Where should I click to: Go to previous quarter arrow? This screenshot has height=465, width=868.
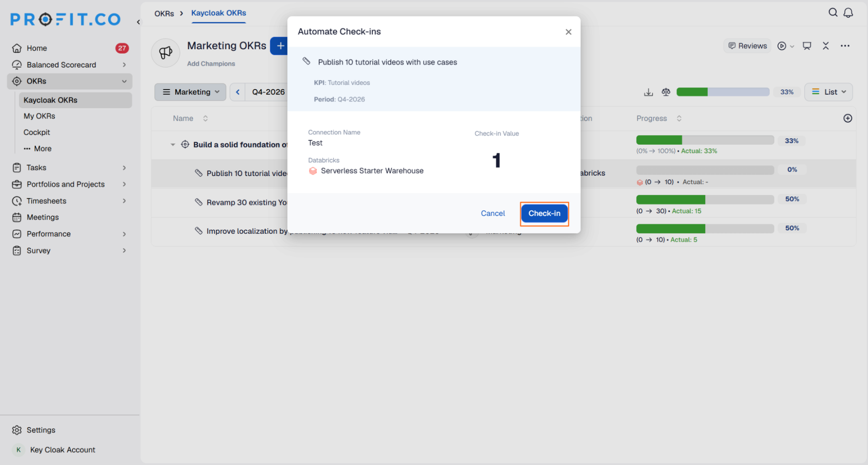238,92
